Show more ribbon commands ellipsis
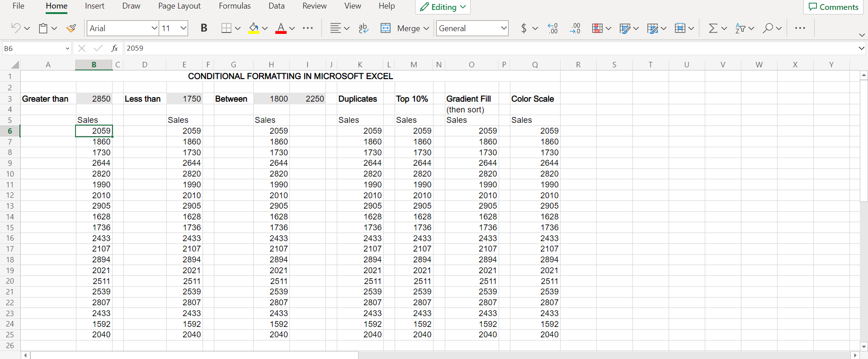 click(x=800, y=28)
